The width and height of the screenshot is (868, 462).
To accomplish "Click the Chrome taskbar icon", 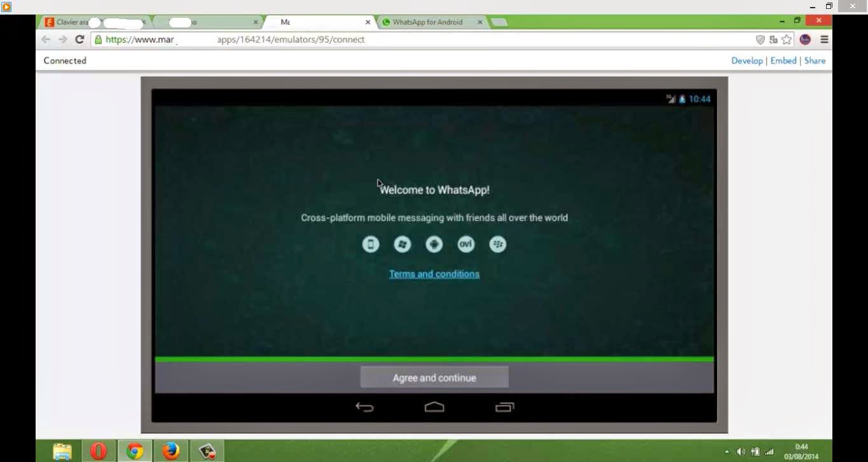I will click(x=134, y=451).
